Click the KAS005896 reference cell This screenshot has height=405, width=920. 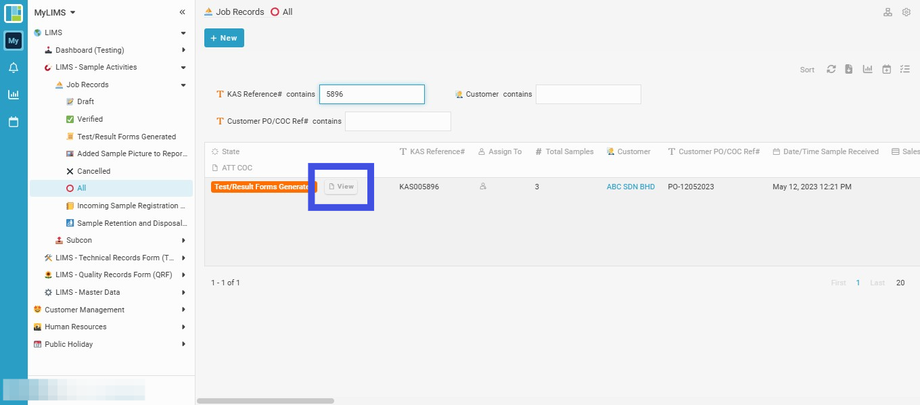pos(419,187)
